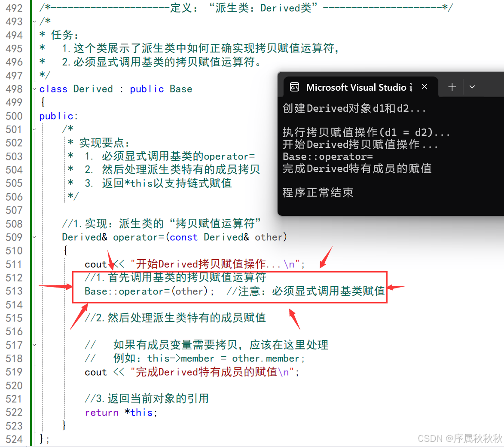The image size is (504, 447).
Task: Click console output 'Base::operator='
Action: [327, 156]
